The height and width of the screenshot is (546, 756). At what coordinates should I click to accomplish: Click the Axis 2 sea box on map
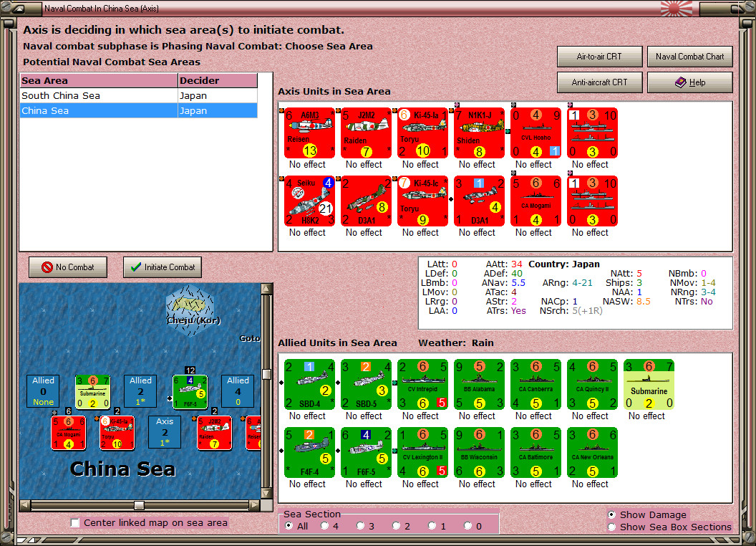point(165,431)
